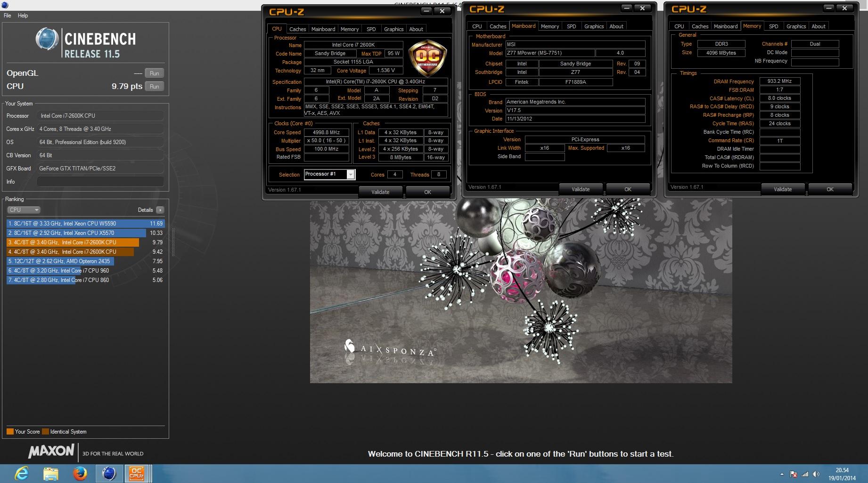Click Validate in Memory CPU-Z window

click(x=783, y=189)
